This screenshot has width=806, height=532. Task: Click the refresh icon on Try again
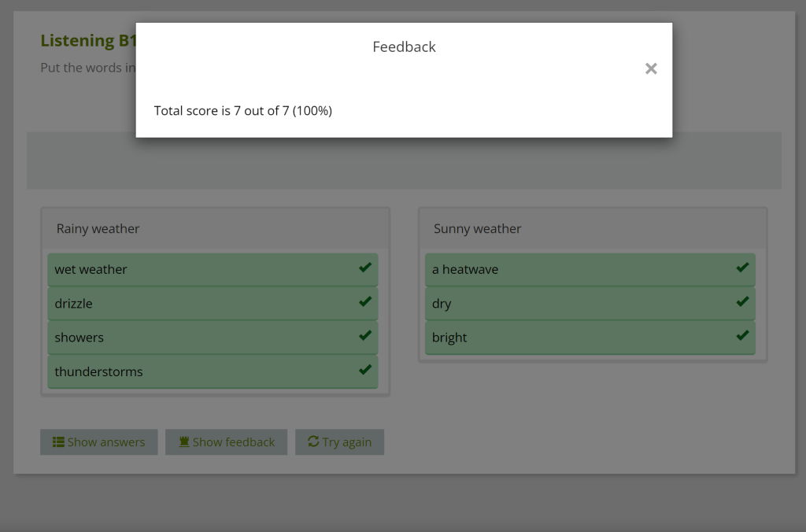coord(313,441)
